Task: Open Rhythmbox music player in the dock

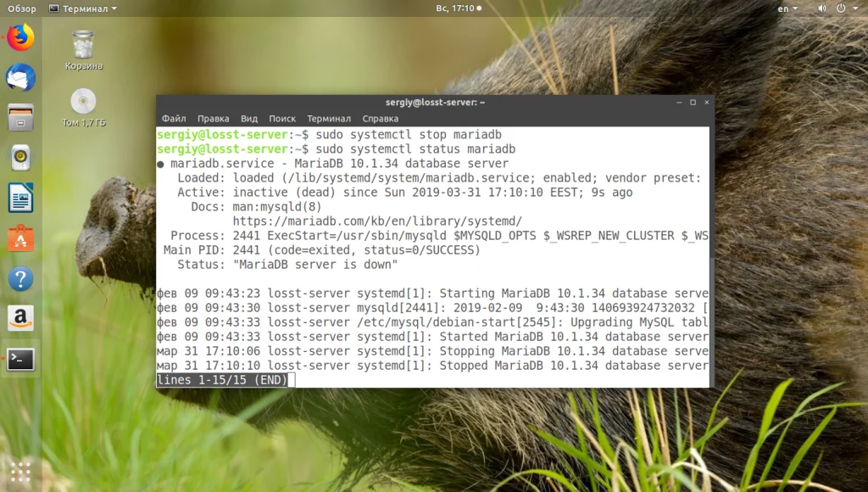Action: click(x=20, y=157)
